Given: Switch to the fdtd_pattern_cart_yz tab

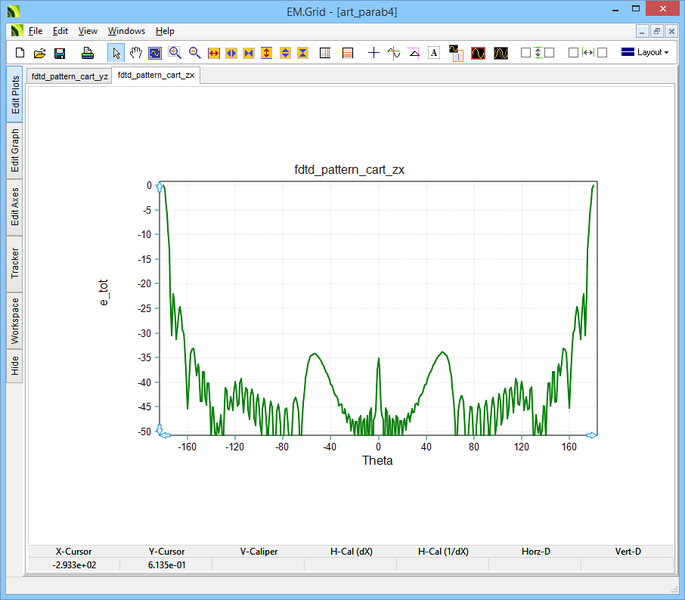Looking at the screenshot, I should click(x=70, y=75).
